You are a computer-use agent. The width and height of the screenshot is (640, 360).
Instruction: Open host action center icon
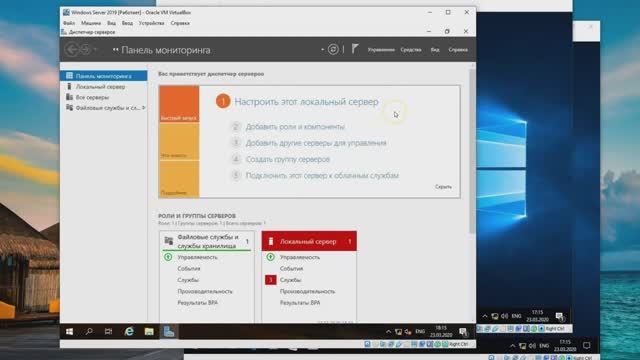point(587,346)
